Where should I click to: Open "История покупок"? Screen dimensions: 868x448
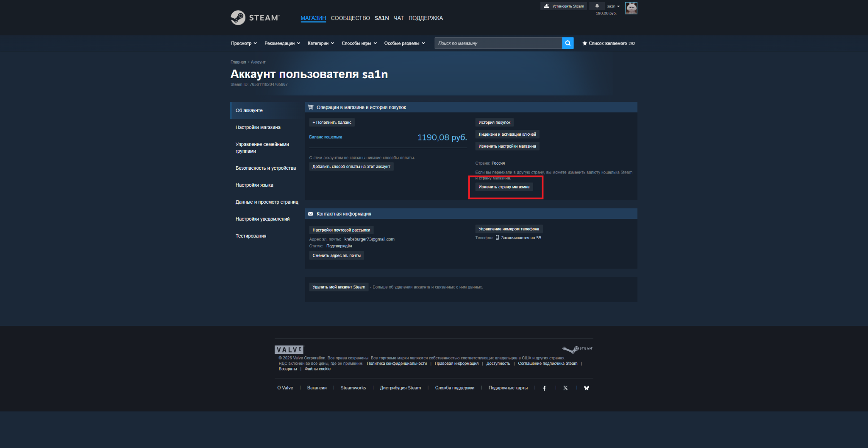494,123
